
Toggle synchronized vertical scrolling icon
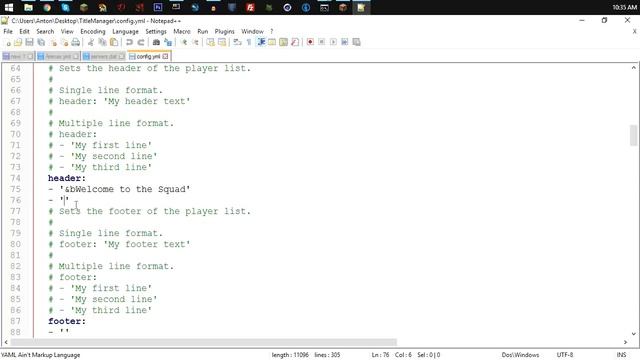(x=210, y=42)
